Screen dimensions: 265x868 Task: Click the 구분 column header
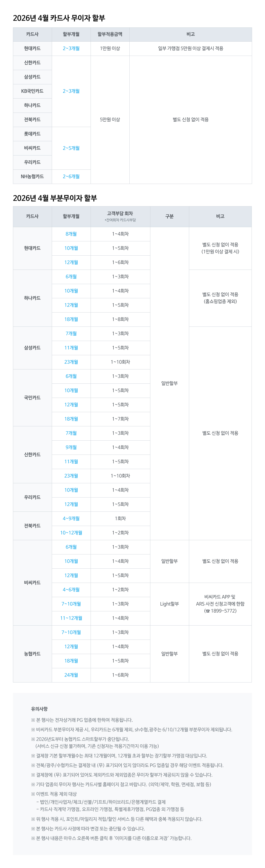pyautogui.click(x=169, y=216)
